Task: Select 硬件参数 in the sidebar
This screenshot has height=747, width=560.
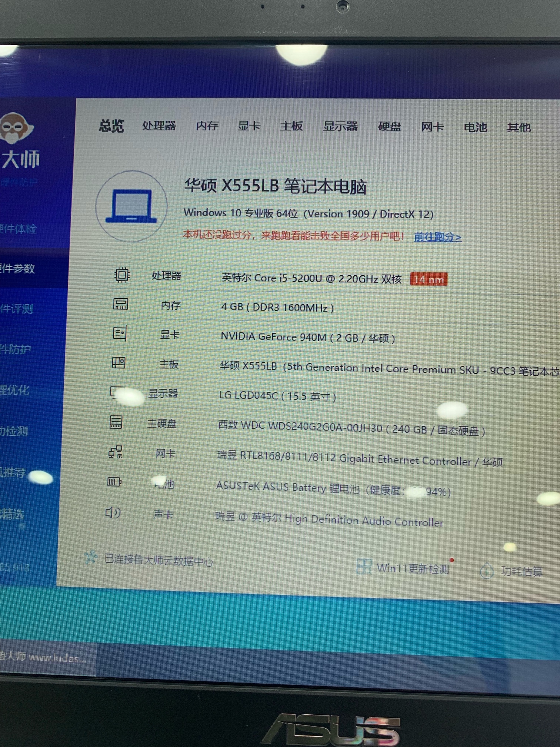Action: 17,268
